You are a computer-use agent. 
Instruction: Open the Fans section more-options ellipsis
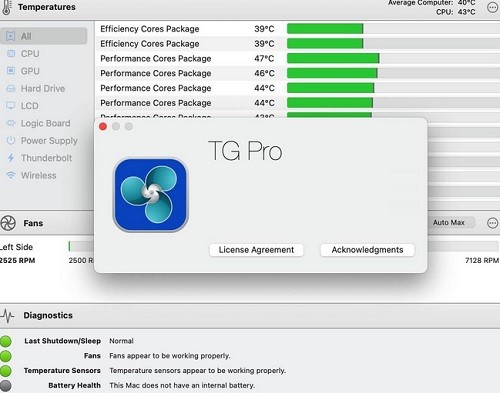(492, 223)
